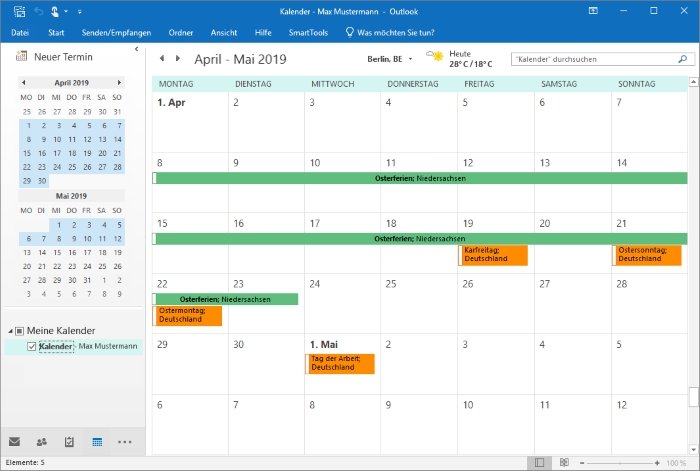Image resolution: width=700 pixels, height=471 pixels.
Task: Click Kalender durchsuchen search box
Action: click(603, 59)
